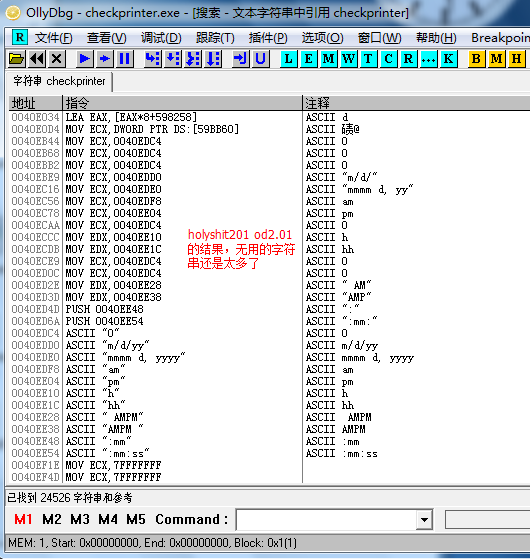Open the 选项(O) menu
The width and height of the screenshot is (530, 559).
click(x=323, y=38)
